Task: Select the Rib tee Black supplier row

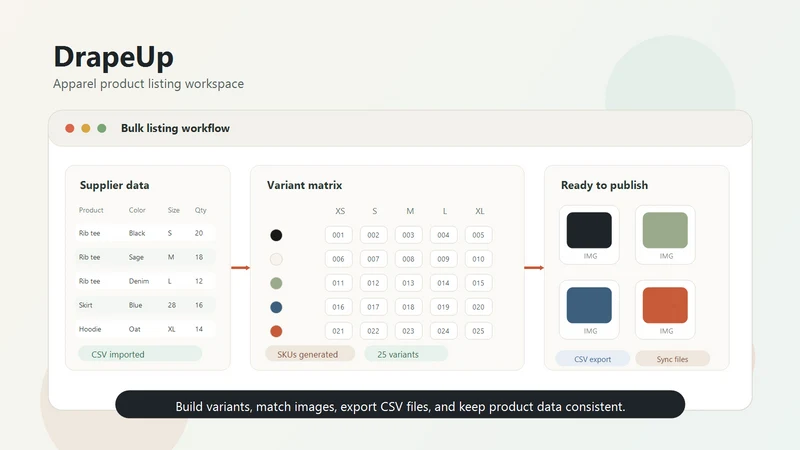Action: tap(145, 233)
